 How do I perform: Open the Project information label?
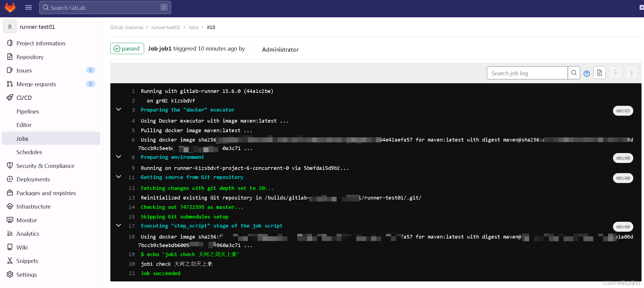[x=41, y=43]
